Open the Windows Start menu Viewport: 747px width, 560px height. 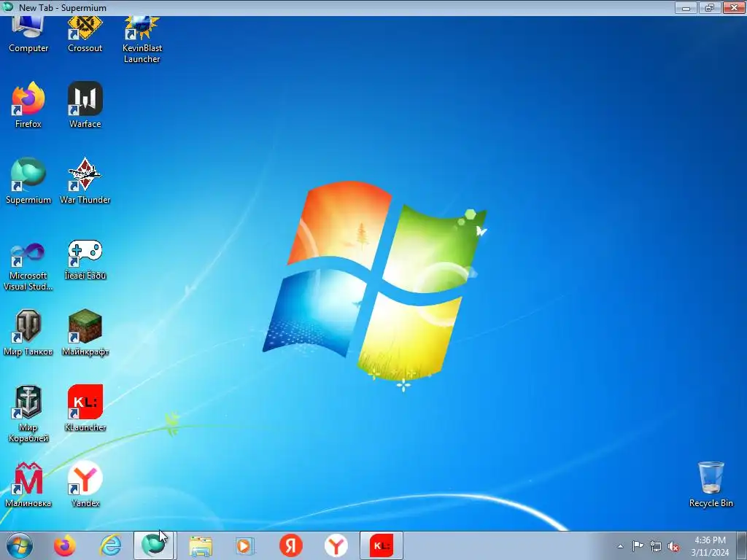tap(20, 545)
